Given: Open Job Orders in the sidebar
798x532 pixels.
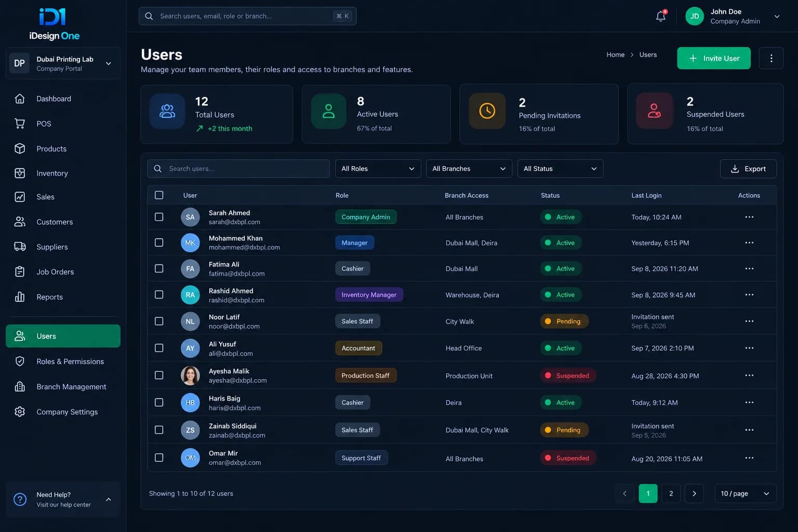Looking at the screenshot, I should click(63, 272).
